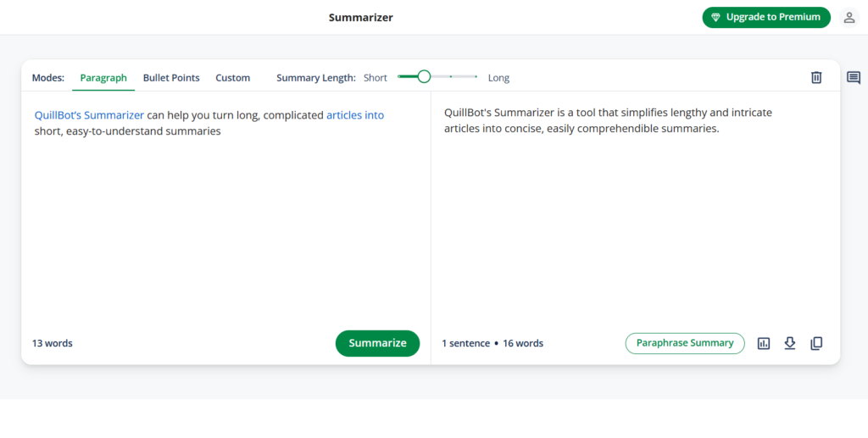Click the 'Long' length label
The image size is (868, 438).
coord(498,78)
